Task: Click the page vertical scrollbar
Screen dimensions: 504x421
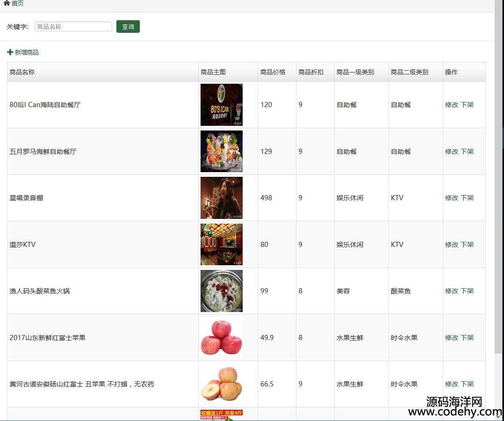Action: tap(499, 177)
